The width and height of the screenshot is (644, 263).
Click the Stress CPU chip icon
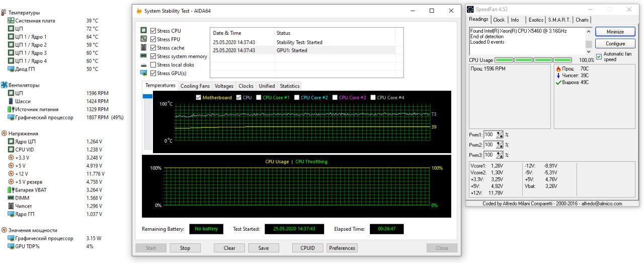tap(143, 31)
